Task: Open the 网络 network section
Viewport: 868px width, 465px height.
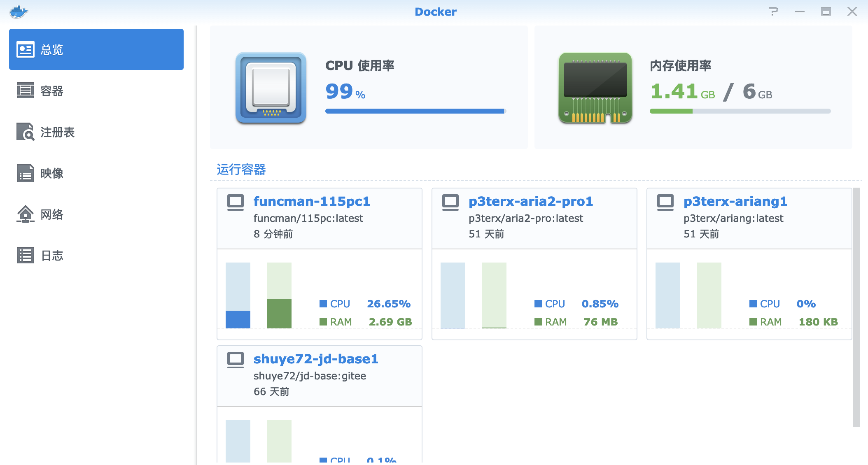Action: 96,214
